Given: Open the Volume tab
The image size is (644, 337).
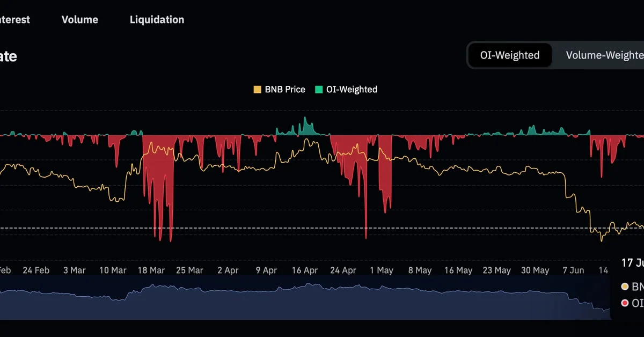Looking at the screenshot, I should 80,20.
